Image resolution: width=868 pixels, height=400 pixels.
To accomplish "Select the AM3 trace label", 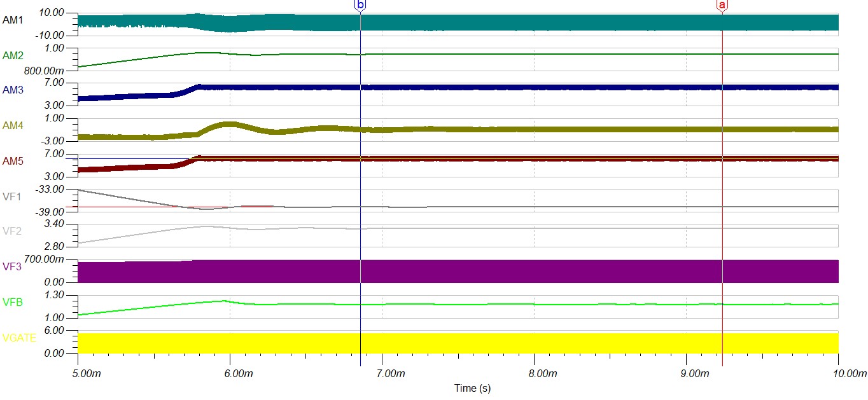I will coord(13,91).
